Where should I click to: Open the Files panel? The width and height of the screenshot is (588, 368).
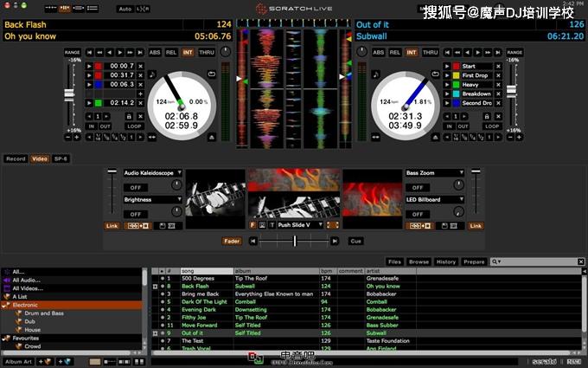394,261
